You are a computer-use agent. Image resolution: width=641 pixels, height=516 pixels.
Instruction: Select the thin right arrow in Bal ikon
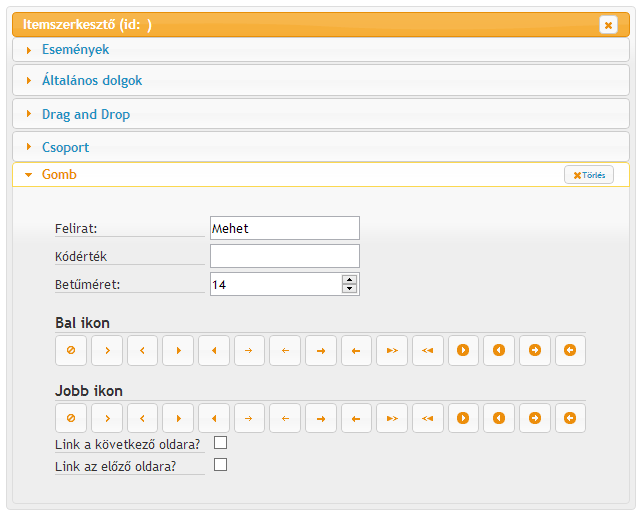pos(249,350)
